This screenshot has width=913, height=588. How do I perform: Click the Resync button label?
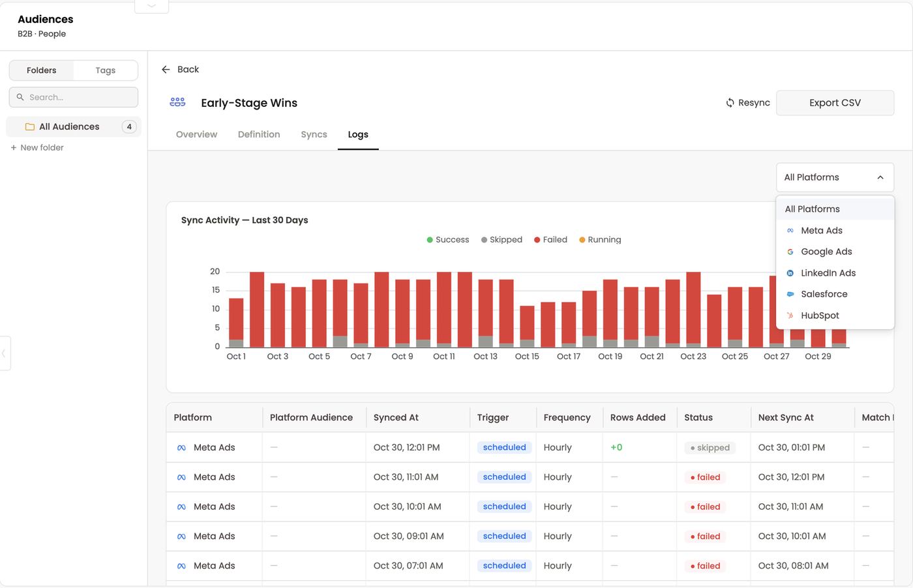754,103
